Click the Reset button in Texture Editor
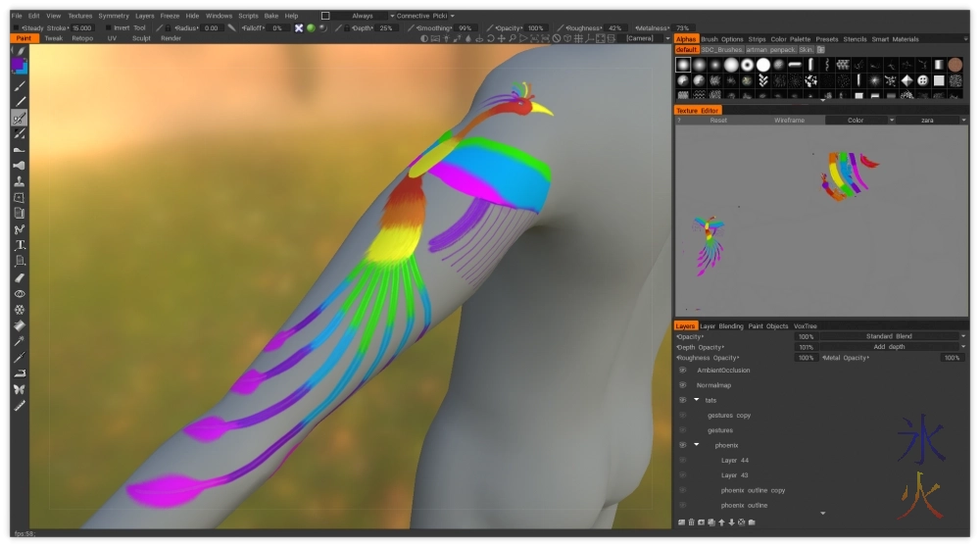980x547 pixels. 718,120
